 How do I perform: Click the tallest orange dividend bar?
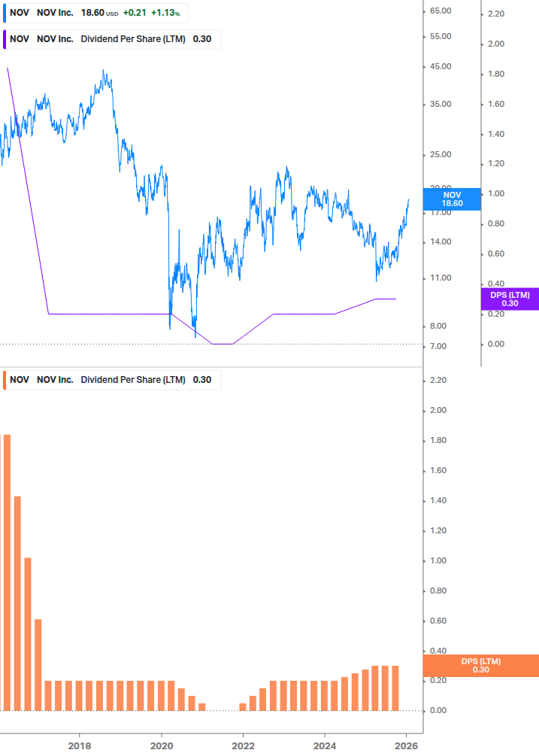click(x=8, y=572)
